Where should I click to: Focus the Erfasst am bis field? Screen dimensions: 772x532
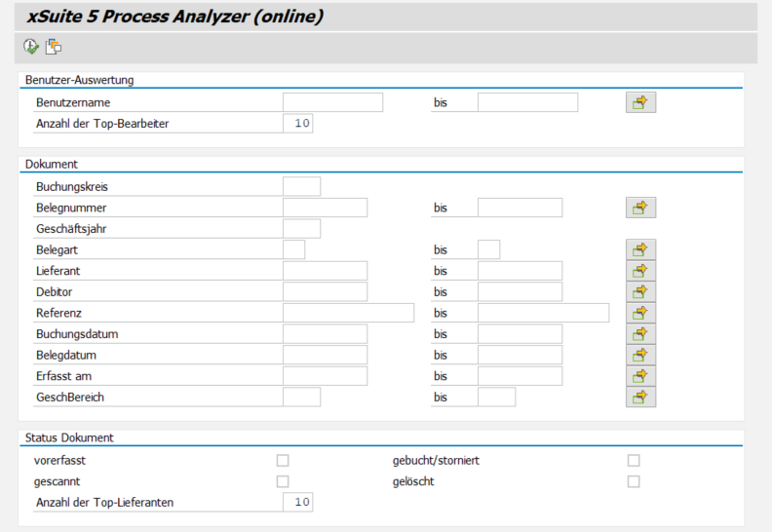pyautogui.click(x=520, y=376)
